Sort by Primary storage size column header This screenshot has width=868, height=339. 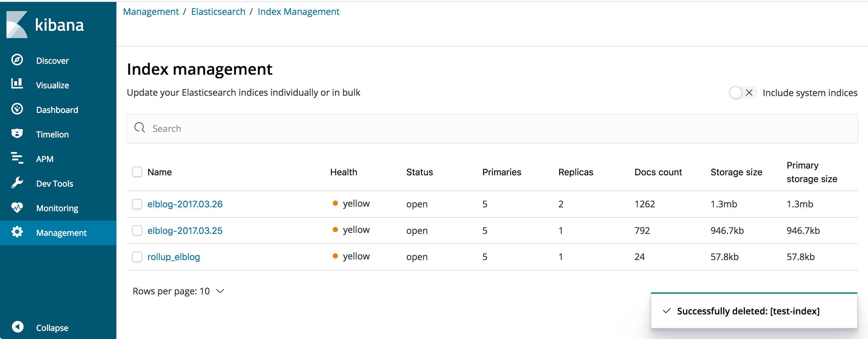[x=812, y=172]
